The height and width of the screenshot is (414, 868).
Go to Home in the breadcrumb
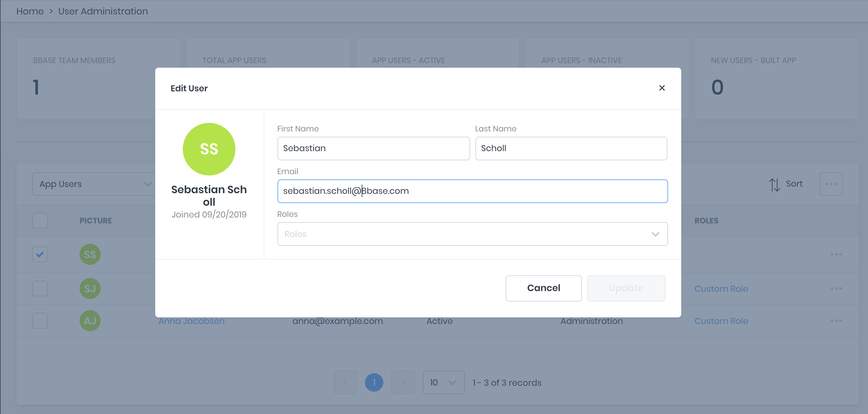(30, 11)
